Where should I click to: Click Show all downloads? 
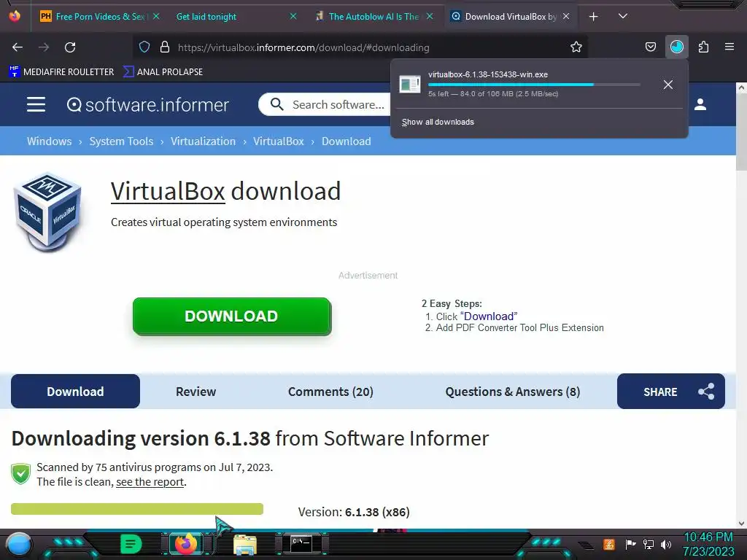pyautogui.click(x=438, y=122)
